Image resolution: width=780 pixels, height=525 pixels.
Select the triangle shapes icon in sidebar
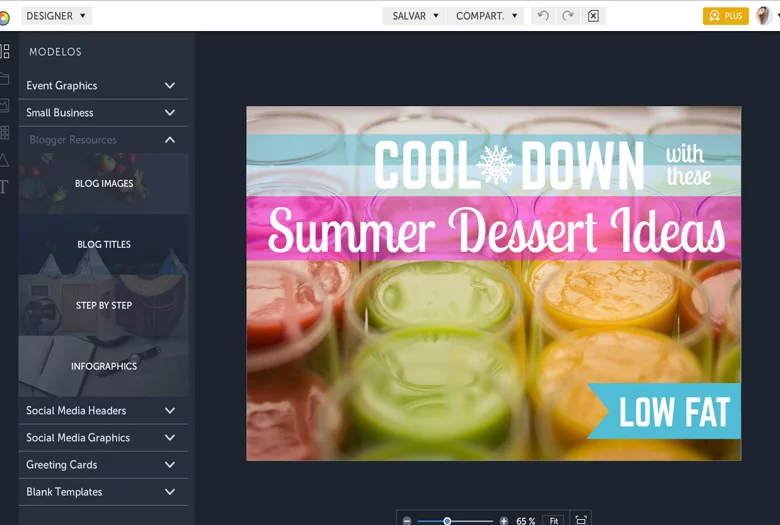4,160
